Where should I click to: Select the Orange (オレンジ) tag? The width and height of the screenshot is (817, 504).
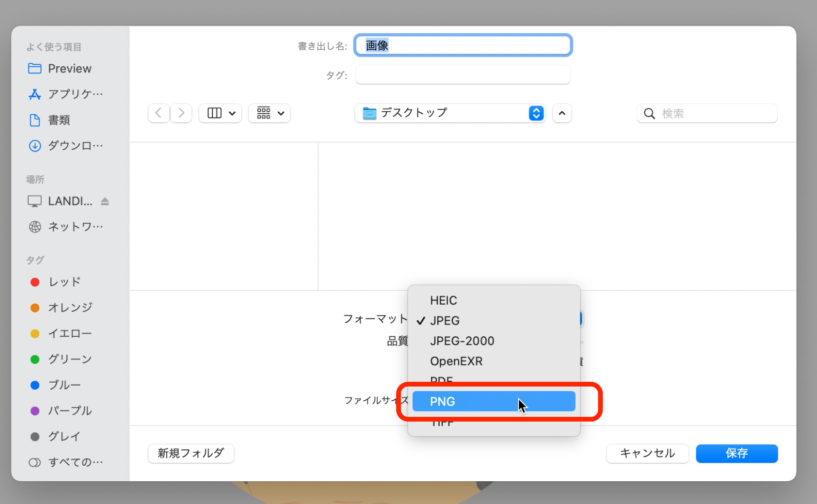coord(61,308)
